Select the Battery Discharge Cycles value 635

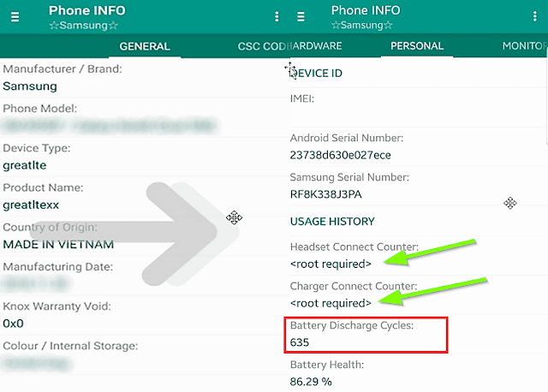click(x=300, y=342)
